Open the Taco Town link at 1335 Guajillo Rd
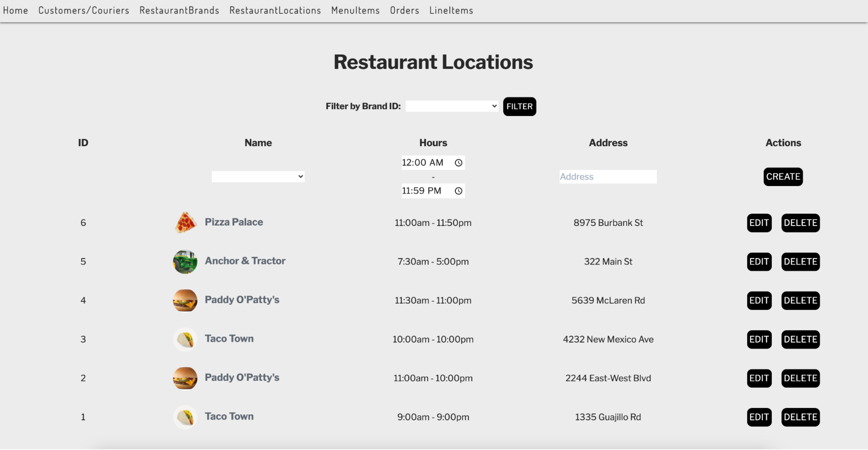Viewport: 868px width, 450px height. [x=229, y=416]
